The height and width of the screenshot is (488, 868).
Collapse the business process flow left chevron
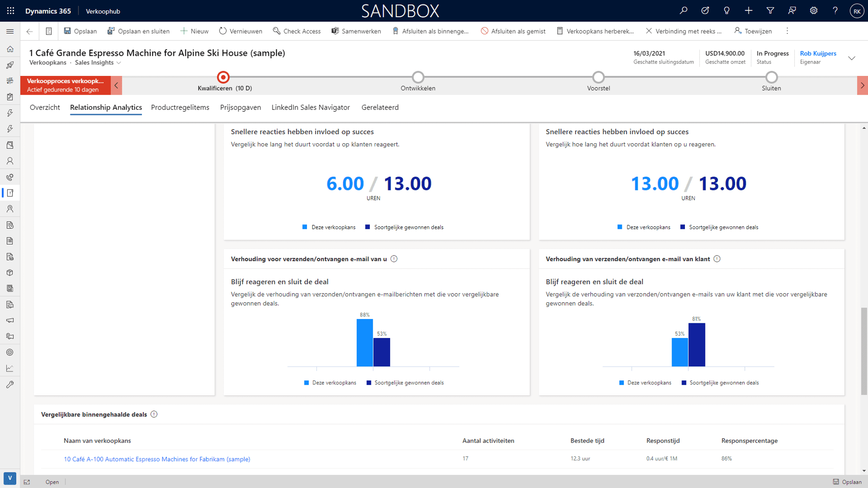[x=116, y=85]
